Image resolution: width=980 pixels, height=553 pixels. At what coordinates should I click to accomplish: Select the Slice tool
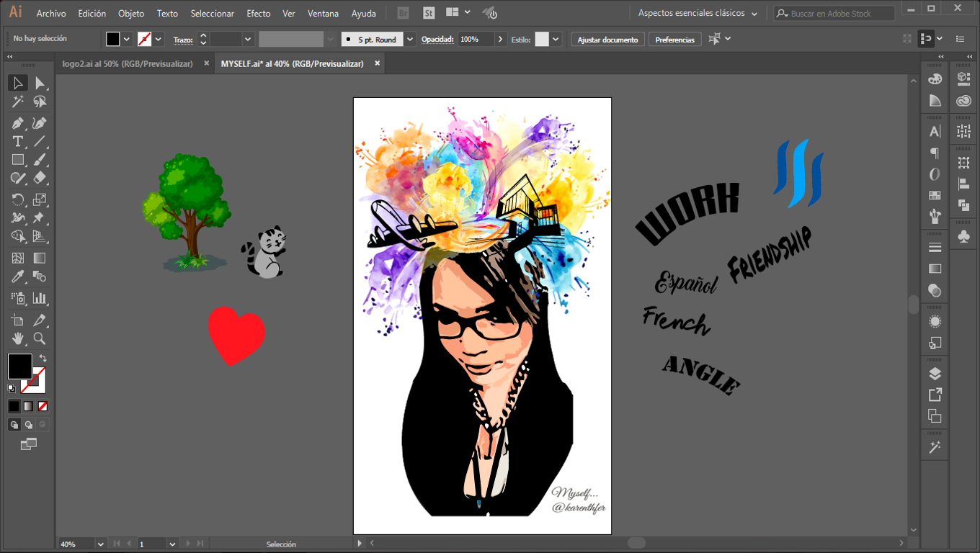pyautogui.click(x=40, y=320)
